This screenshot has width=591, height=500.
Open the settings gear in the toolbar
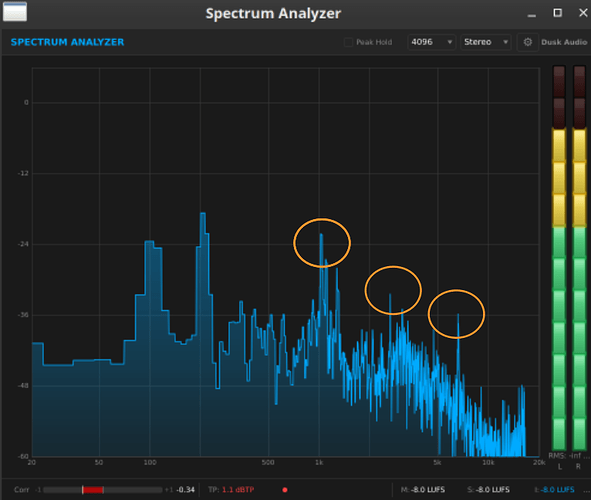pyautogui.click(x=528, y=42)
